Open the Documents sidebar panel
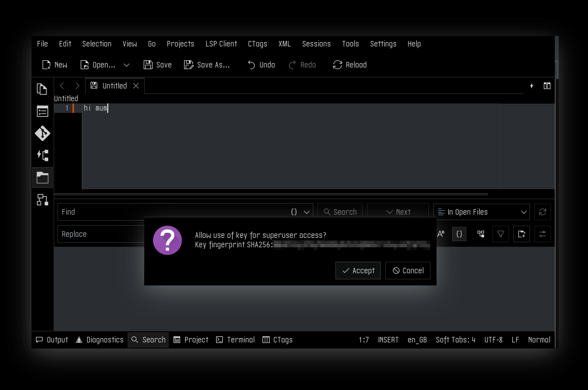The height and width of the screenshot is (390, 588). [42, 89]
